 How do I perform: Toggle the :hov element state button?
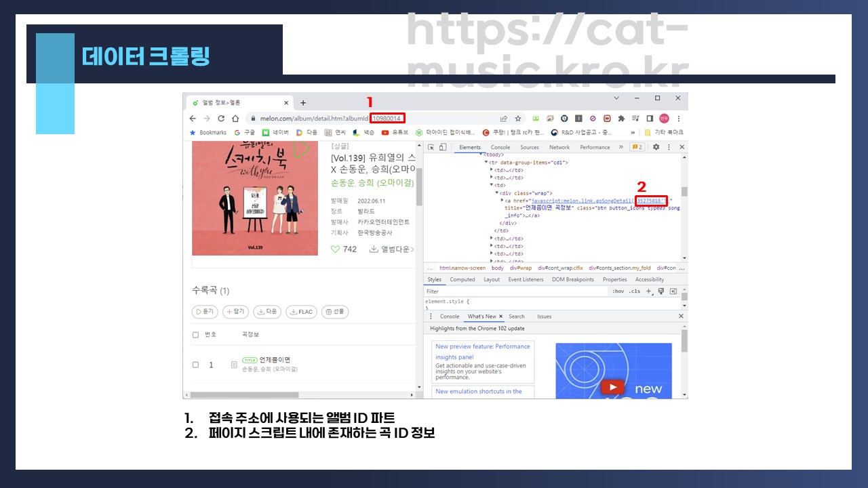(618, 291)
